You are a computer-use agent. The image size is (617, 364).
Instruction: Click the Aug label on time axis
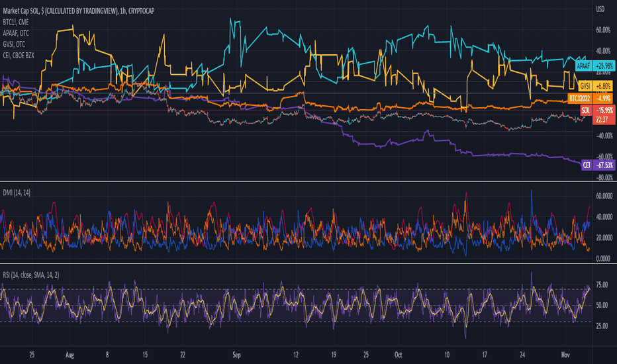[70, 355]
